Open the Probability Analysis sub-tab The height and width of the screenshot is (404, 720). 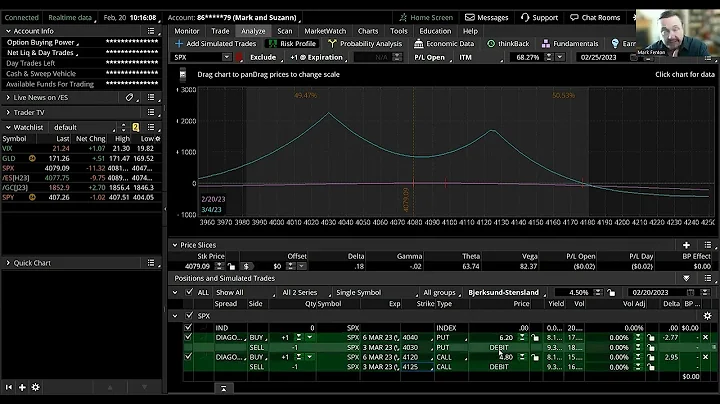(x=365, y=44)
